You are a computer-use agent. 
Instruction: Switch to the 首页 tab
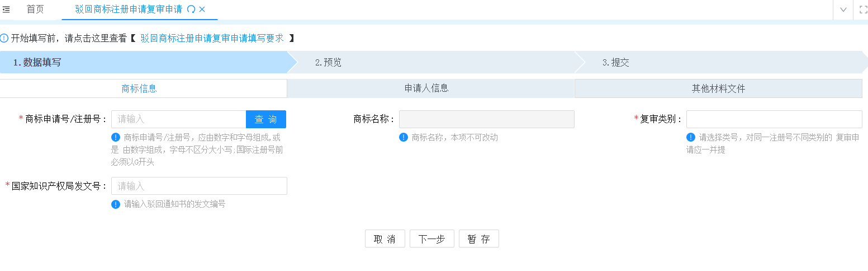pos(35,10)
